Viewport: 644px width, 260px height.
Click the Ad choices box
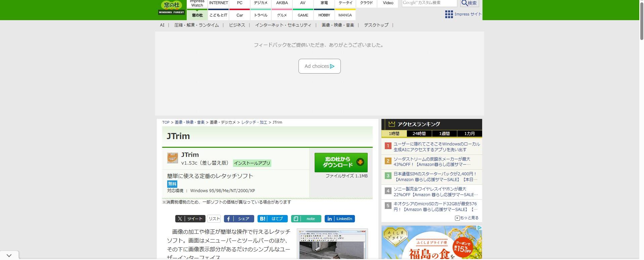coord(320,66)
